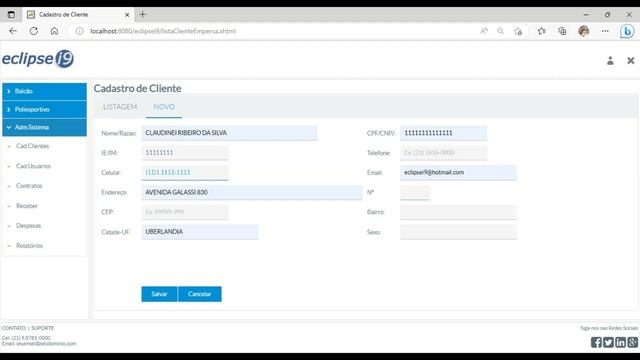
Task: Click the tab actions menu icon
Action: [11, 15]
